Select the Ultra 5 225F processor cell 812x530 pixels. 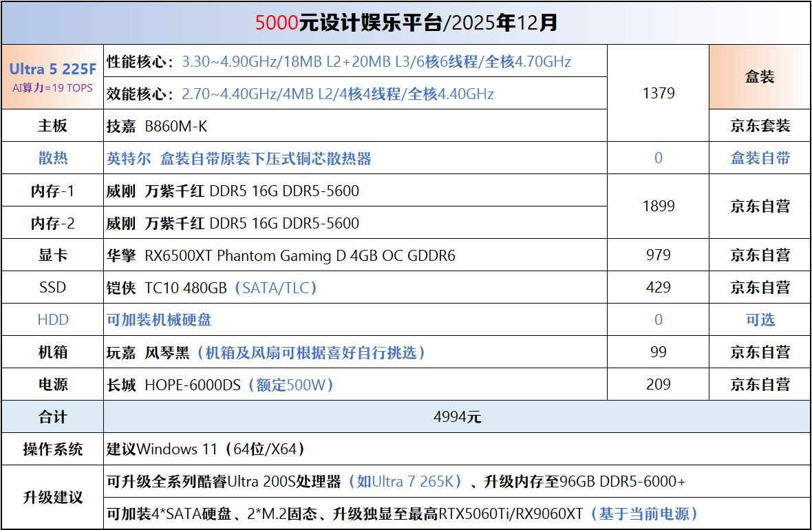click(52, 76)
